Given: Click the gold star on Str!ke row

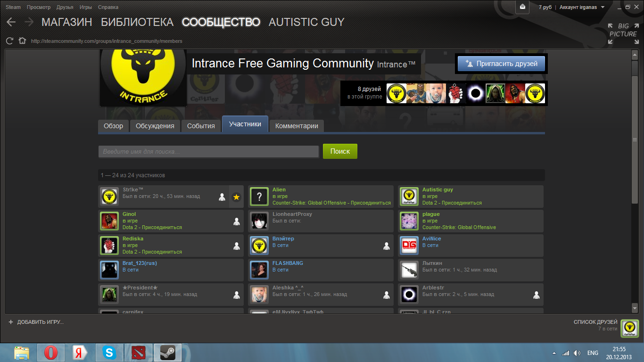Looking at the screenshot, I should [x=236, y=197].
